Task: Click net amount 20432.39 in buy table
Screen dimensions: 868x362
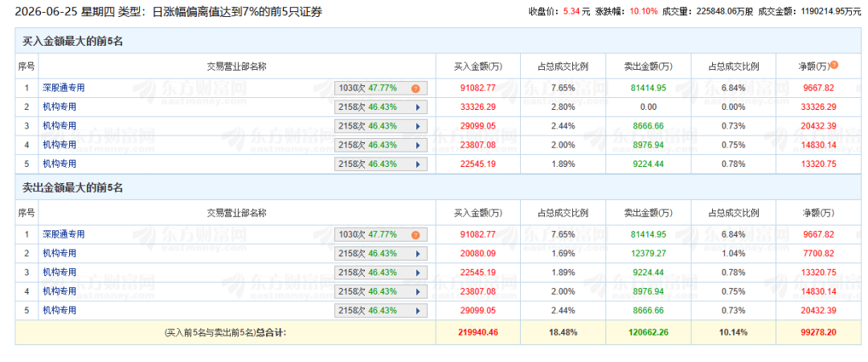Action: (x=818, y=126)
